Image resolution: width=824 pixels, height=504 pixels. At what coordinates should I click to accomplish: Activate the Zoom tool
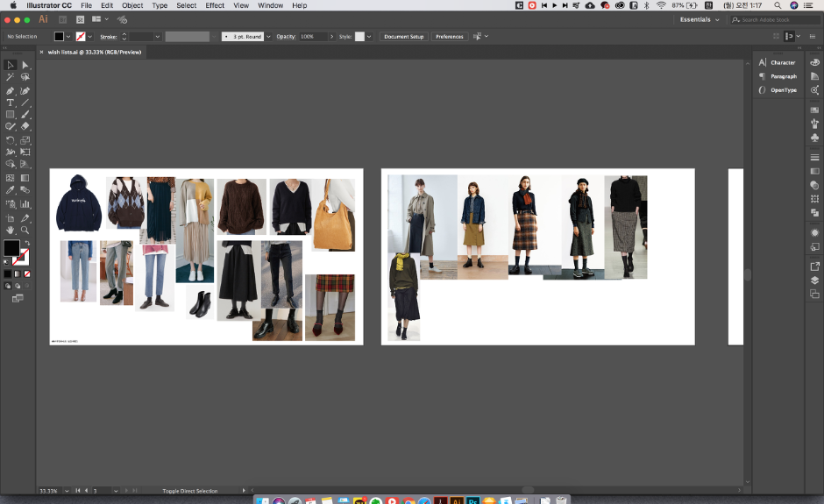pyautogui.click(x=25, y=230)
